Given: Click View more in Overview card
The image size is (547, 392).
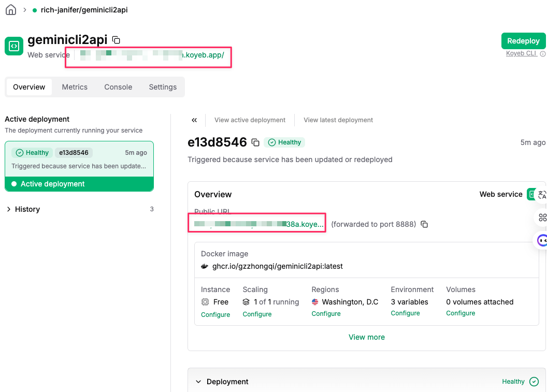Looking at the screenshot, I should point(367,337).
